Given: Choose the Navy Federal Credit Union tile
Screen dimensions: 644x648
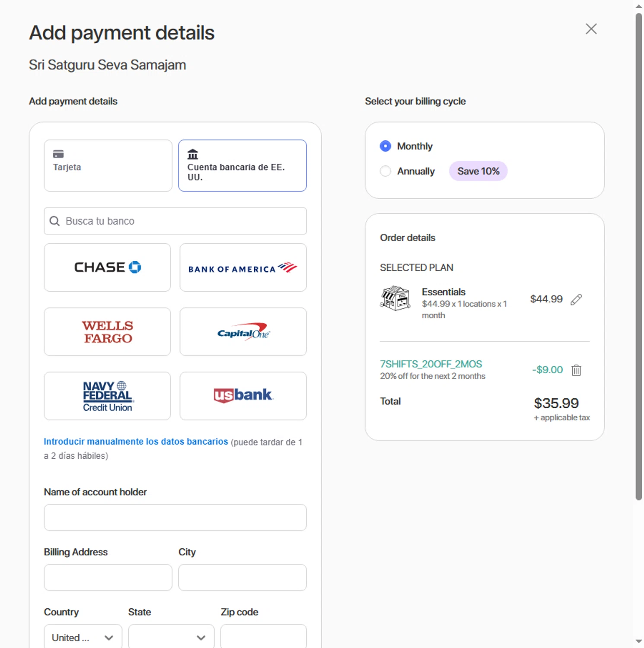Looking at the screenshot, I should pos(107,396).
